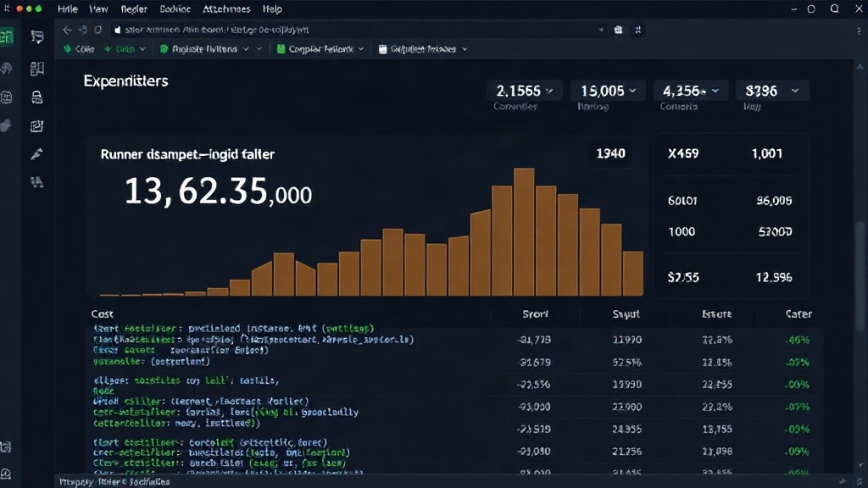
Task: Click the vertical scrollbar thumb on the right
Action: click(x=860, y=277)
